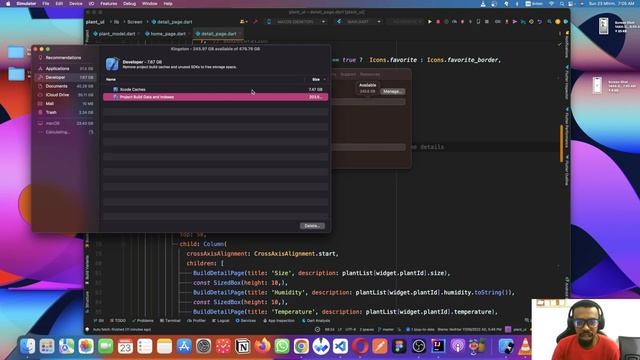Click the undo arrow icon in IDE toolbar
Image resolution: width=640 pixels, height=360 pixels.
pos(540,22)
